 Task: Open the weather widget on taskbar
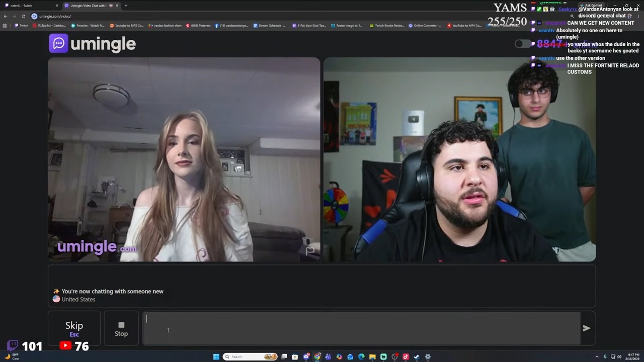pos(12,356)
